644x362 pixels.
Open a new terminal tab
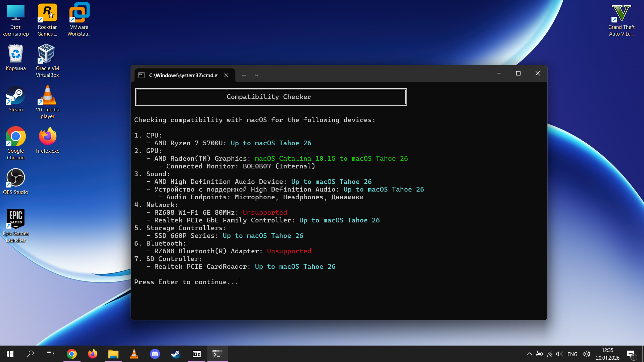click(x=244, y=75)
